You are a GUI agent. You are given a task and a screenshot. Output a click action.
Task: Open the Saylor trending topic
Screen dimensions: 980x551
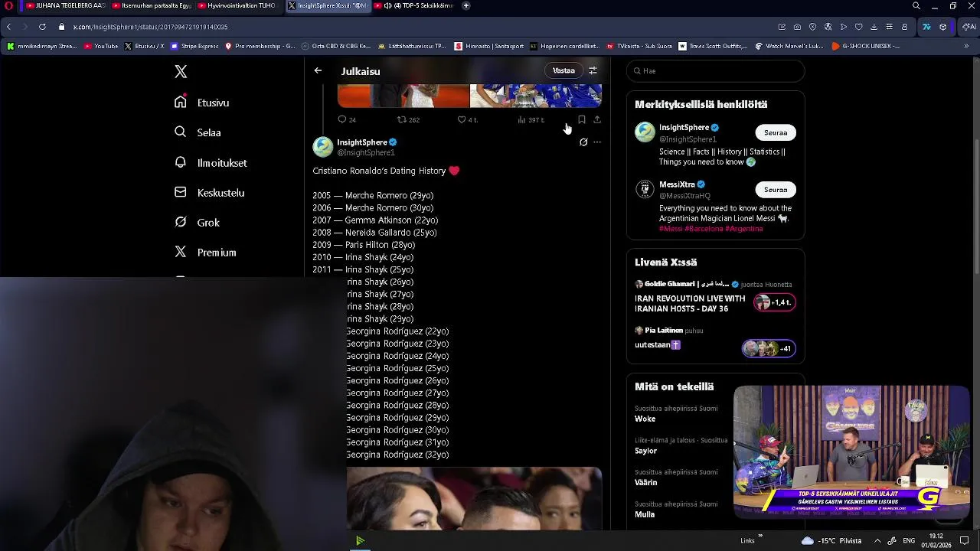645,451
